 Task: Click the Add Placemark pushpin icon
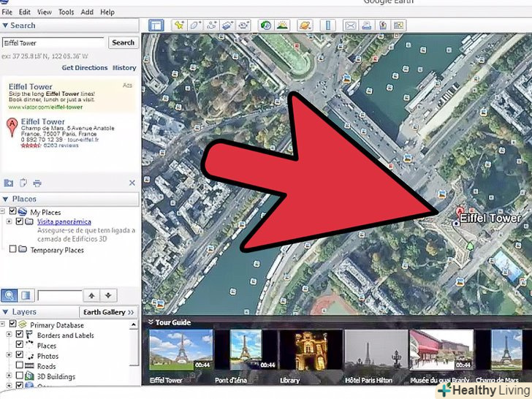pyautogui.click(x=178, y=25)
